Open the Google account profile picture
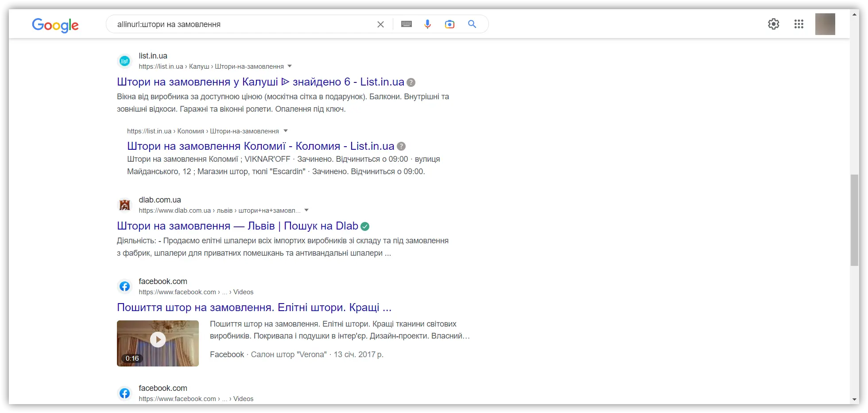 [x=825, y=24]
